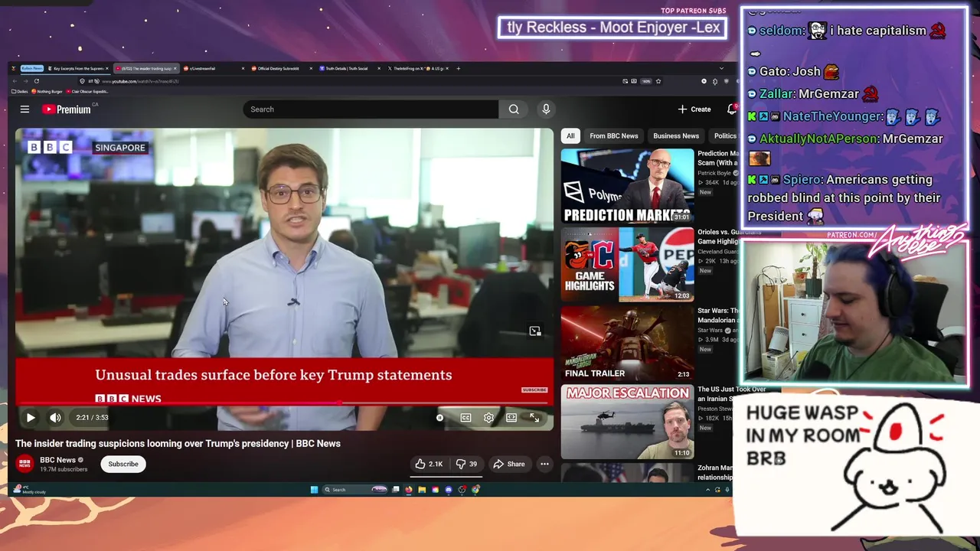The width and height of the screenshot is (980, 551).
Task: Open the Orioles vs. Guardians highlights thumbnail
Action: coord(627,265)
